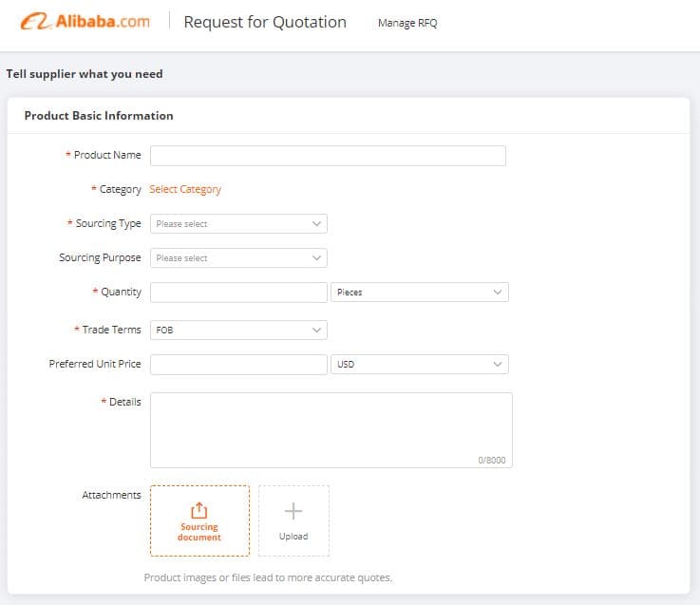Click the 0/8000 character counter

coord(492,460)
